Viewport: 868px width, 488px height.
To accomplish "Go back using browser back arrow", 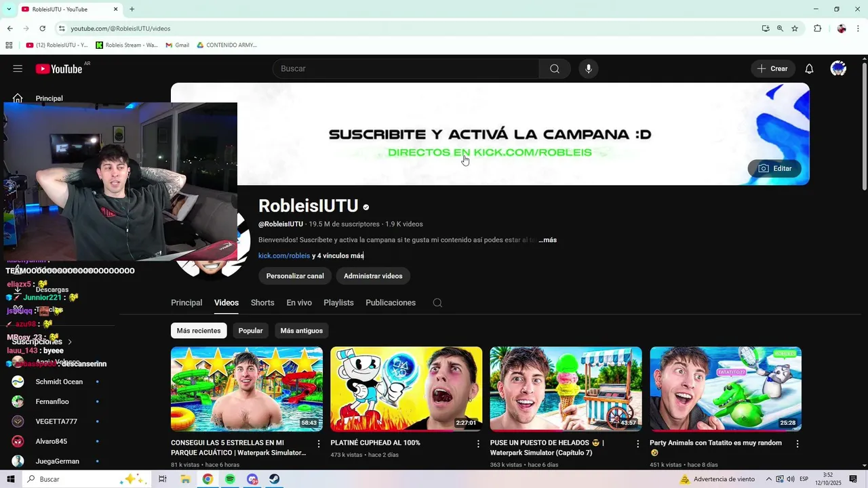I will [9, 28].
